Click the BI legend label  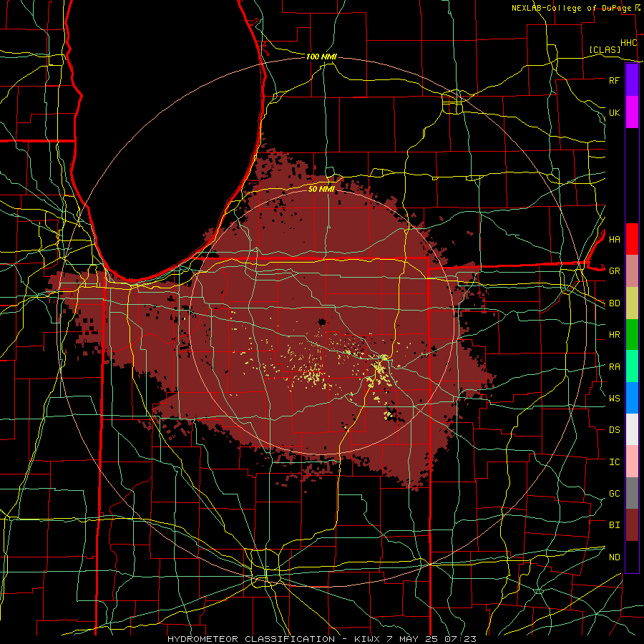614,525
